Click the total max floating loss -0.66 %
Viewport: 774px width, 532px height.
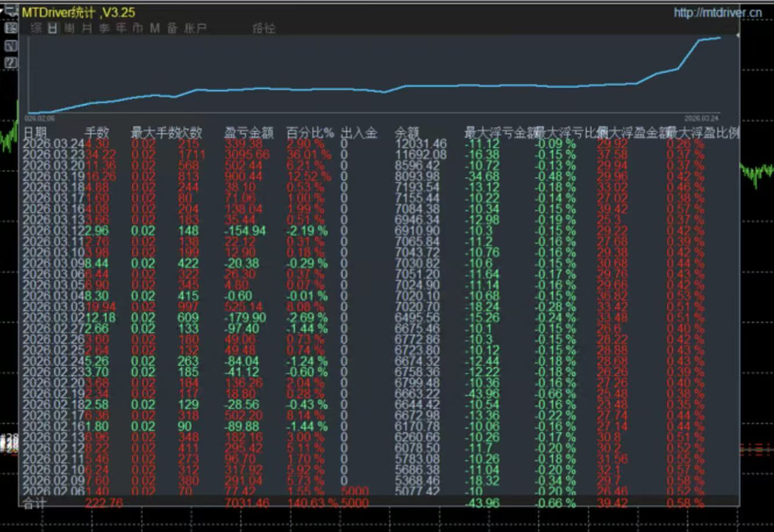click(556, 503)
